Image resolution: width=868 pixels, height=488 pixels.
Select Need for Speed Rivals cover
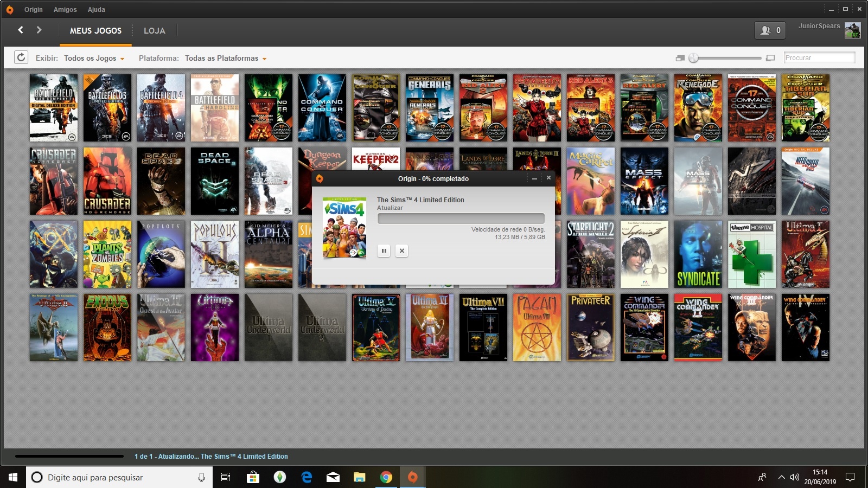coord(806,181)
